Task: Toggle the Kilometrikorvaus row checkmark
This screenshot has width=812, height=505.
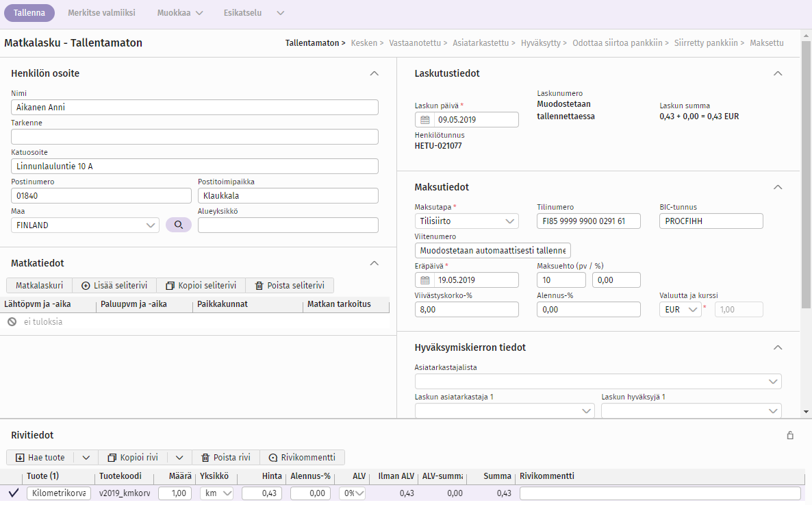Action: 14,493
